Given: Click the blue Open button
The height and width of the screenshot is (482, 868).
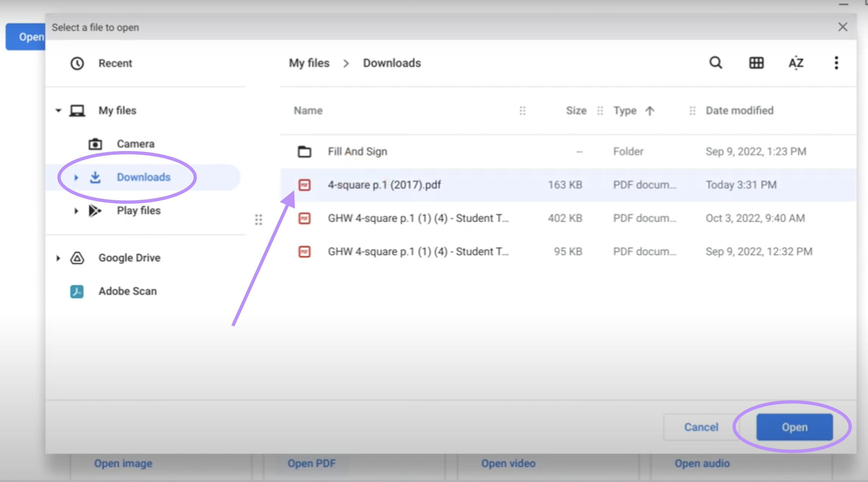Looking at the screenshot, I should [794, 427].
